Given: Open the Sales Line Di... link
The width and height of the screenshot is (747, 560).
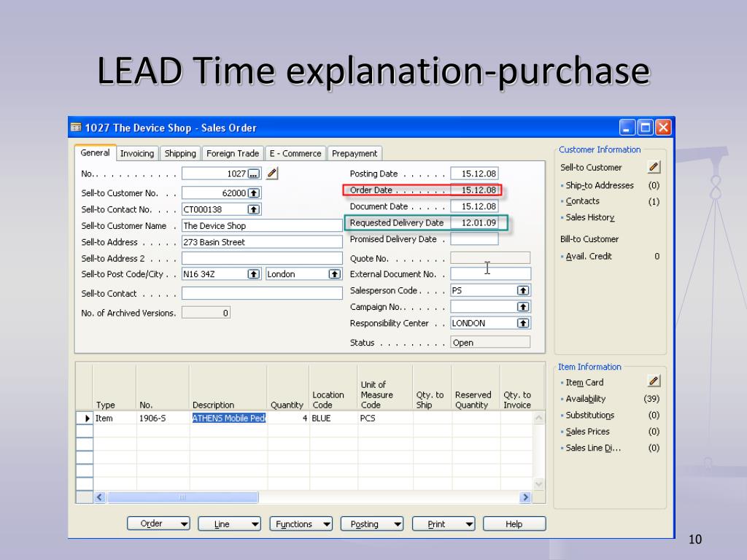Looking at the screenshot, I should [x=593, y=448].
